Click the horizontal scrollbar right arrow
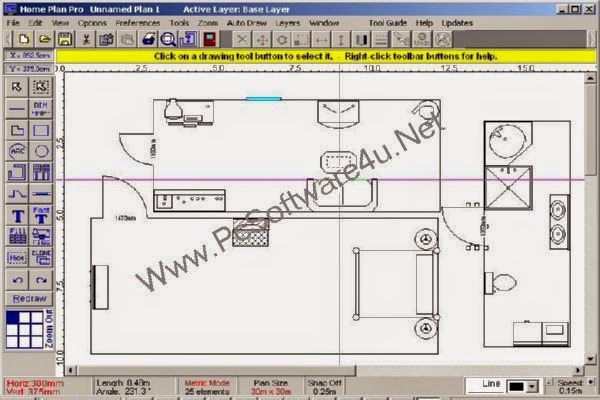 point(578,370)
